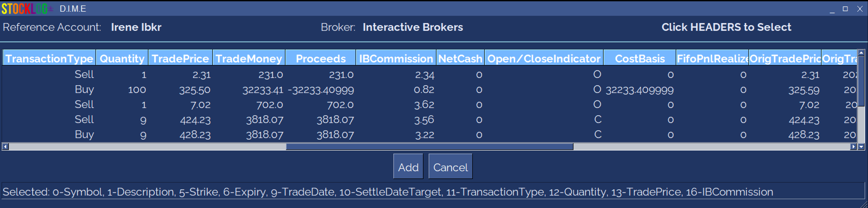The height and width of the screenshot is (208, 868).
Task: Select the TransactionType column header
Action: tap(49, 59)
